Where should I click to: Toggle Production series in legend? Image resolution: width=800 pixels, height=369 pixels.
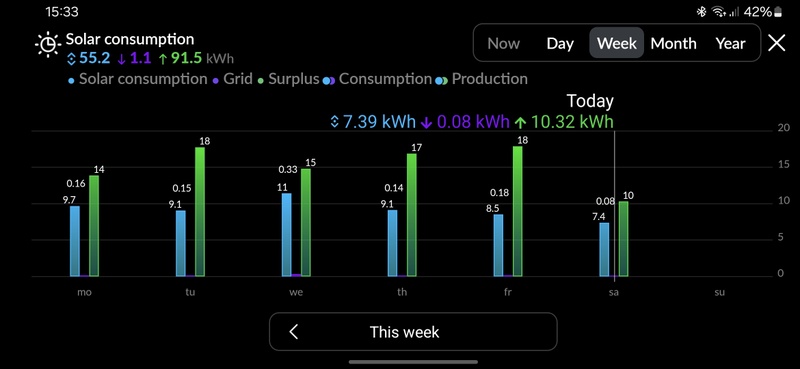click(482, 79)
